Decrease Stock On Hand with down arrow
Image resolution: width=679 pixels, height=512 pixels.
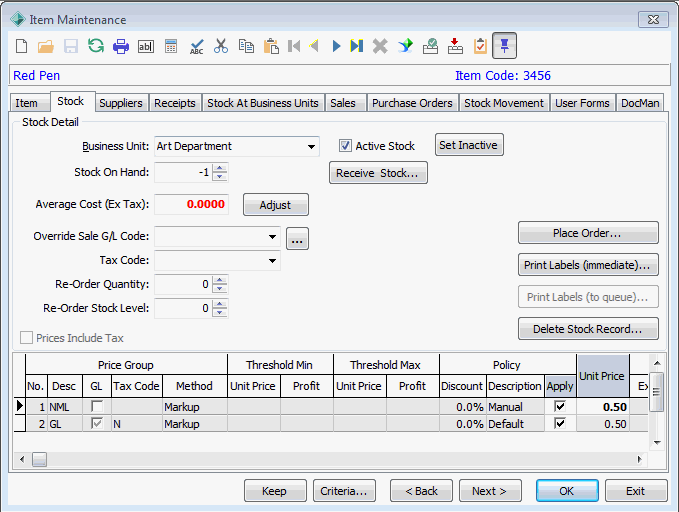(x=220, y=176)
